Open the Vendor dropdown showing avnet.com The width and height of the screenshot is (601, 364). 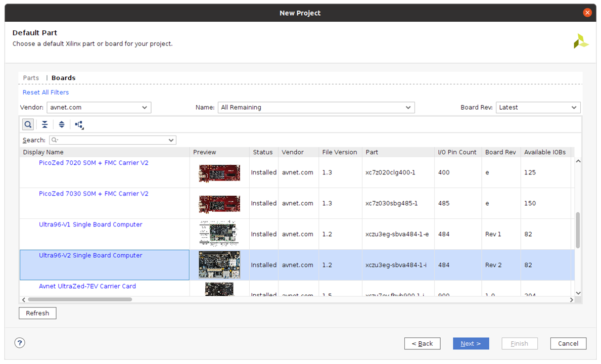[99, 107]
